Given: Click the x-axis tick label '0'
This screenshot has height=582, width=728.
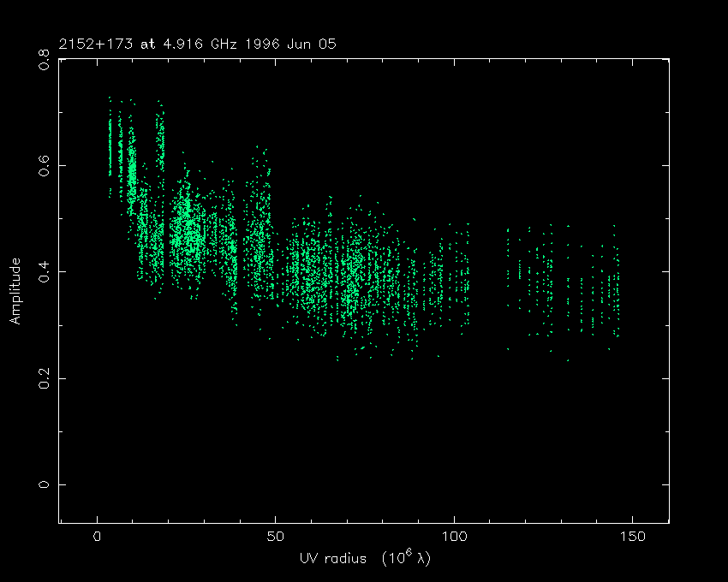Looking at the screenshot, I should click(98, 537).
